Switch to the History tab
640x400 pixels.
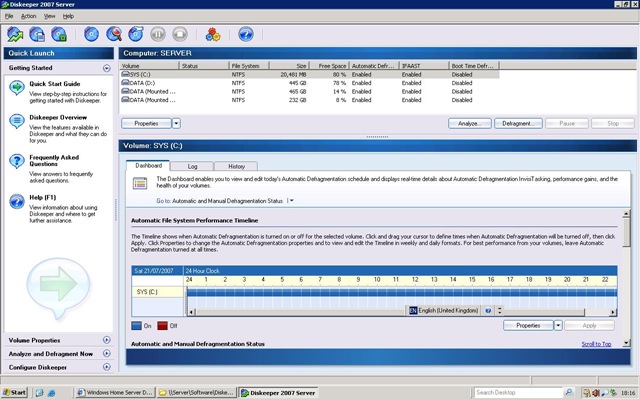coord(236,166)
